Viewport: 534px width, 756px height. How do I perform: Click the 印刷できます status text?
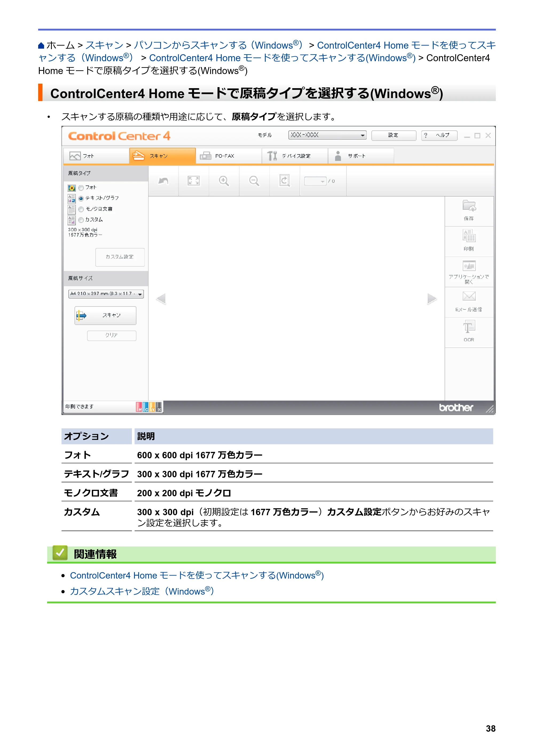79,407
